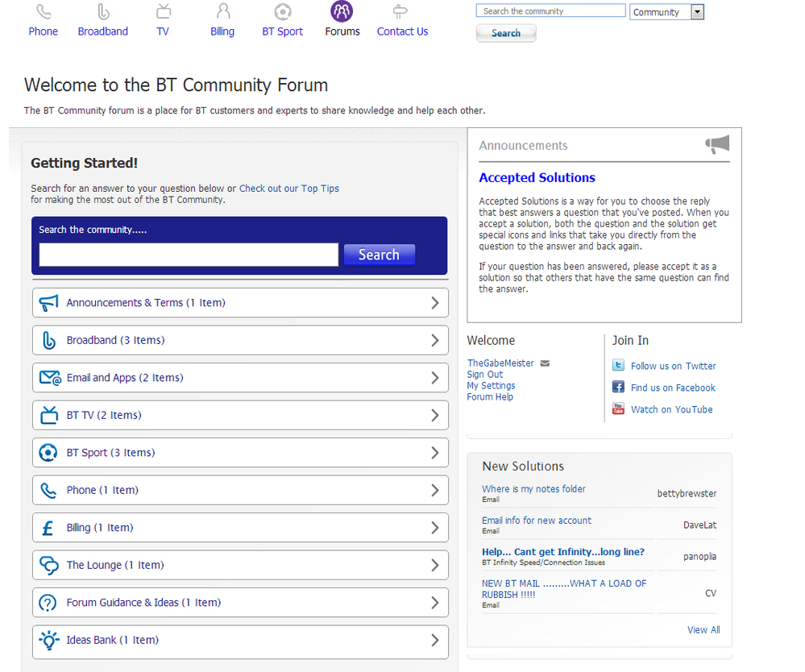
Task: Click the Phone handset icon in top navigation
Action: [44, 11]
